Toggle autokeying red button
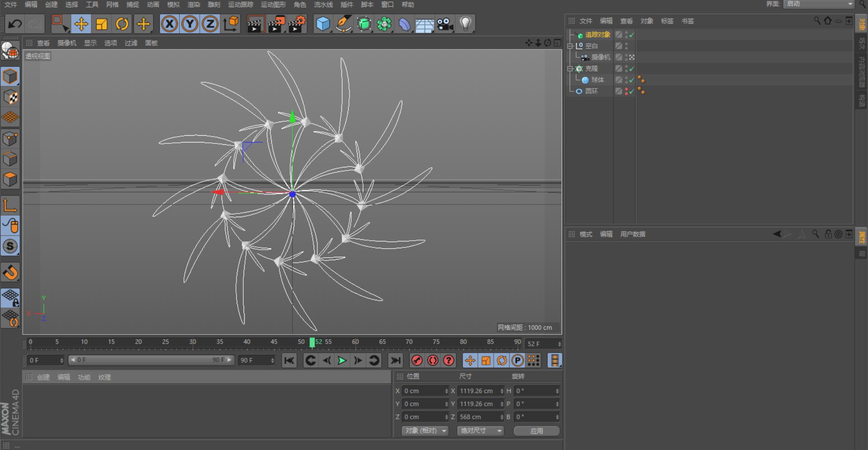The height and width of the screenshot is (450, 868). [433, 360]
